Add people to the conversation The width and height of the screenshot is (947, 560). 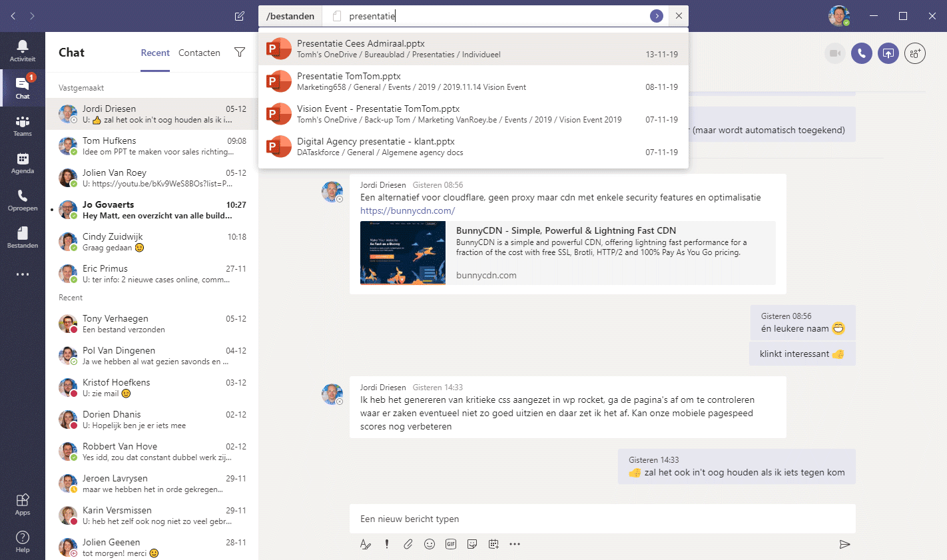915,53
